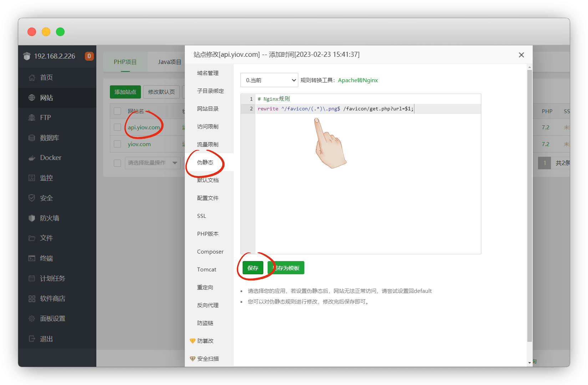This screenshot has width=588, height=385.
Task: Click the gear icon for 面板设置
Action: (x=32, y=319)
